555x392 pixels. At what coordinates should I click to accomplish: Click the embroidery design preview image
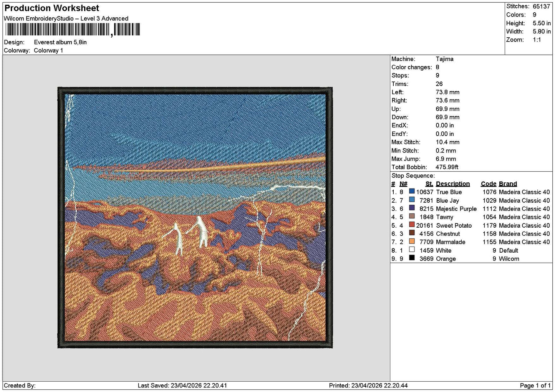coord(195,218)
